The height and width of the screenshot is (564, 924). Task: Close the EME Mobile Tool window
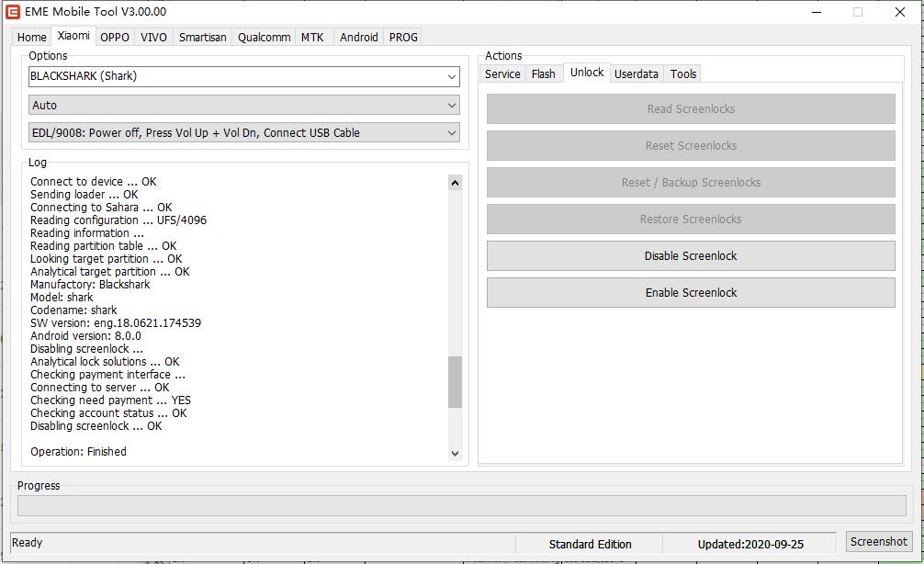[900, 12]
